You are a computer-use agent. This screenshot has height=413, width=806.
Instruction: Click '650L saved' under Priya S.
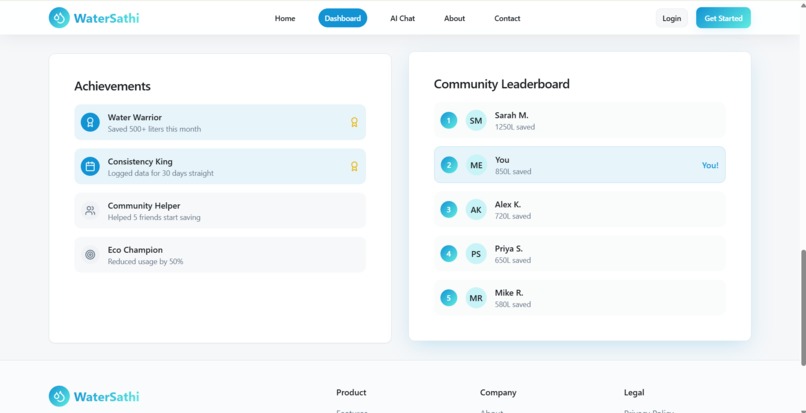pyautogui.click(x=513, y=260)
